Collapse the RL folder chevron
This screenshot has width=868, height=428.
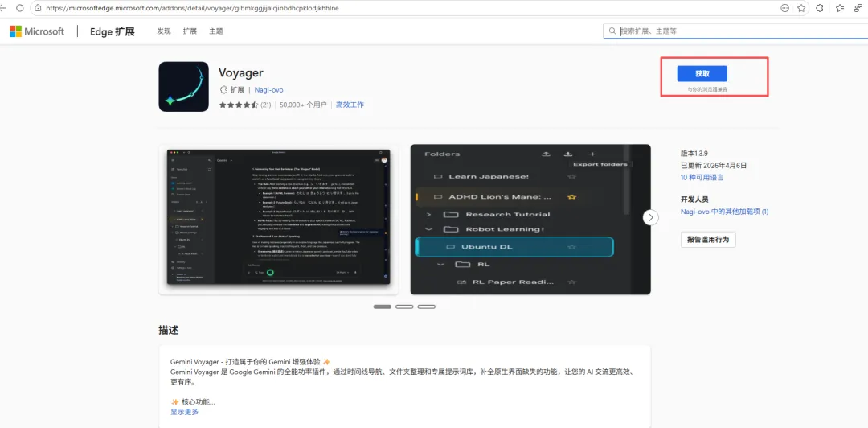click(x=440, y=265)
